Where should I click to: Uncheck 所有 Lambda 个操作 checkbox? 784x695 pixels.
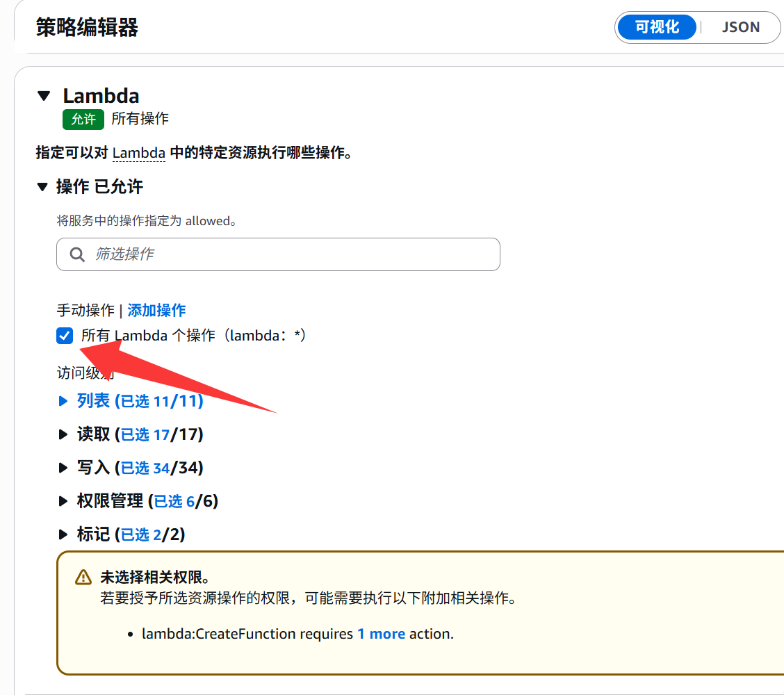click(x=65, y=336)
